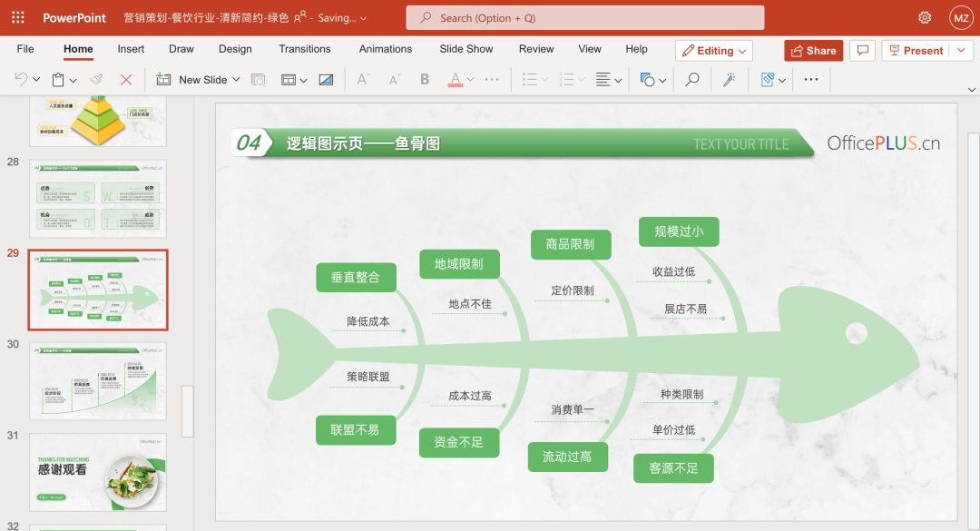Image resolution: width=980 pixels, height=531 pixels.
Task: Click the 降低成本 text label
Action: (x=368, y=320)
